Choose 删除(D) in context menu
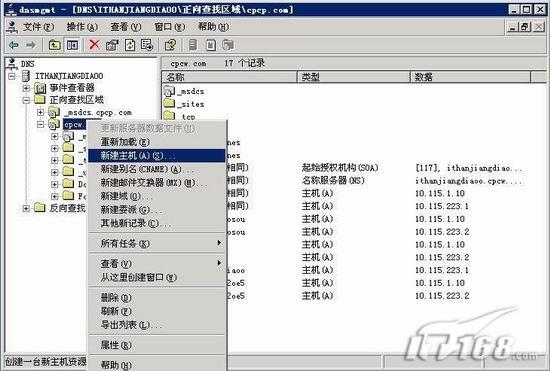 tap(156, 297)
